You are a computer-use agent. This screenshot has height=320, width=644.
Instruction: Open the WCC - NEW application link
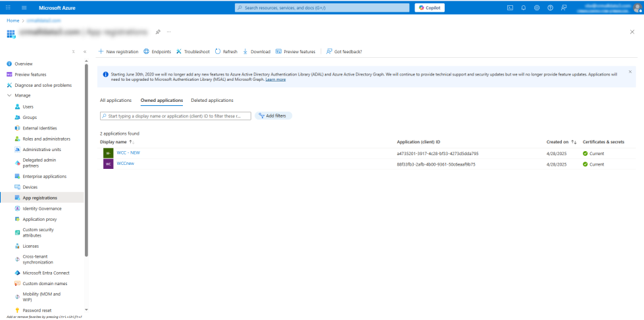tap(128, 152)
